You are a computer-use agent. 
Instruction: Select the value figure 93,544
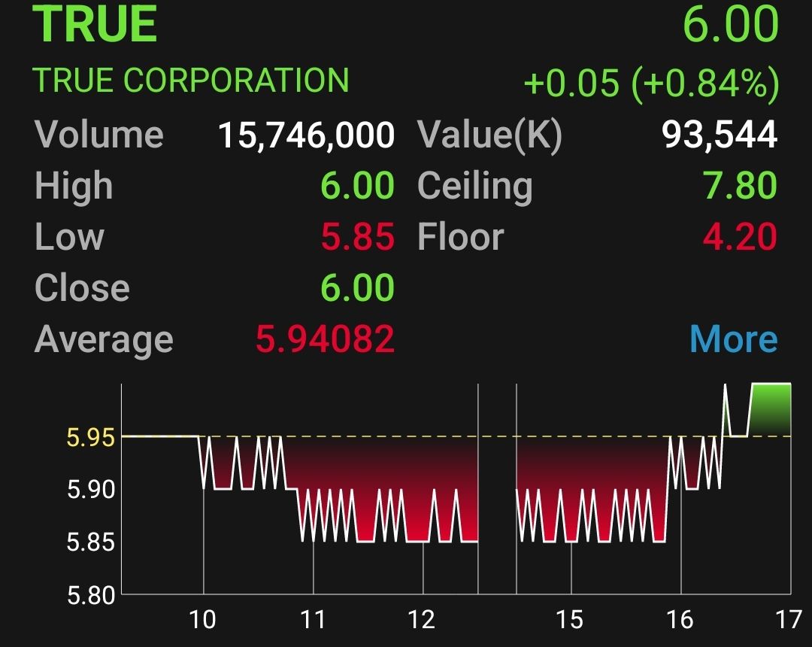[x=720, y=135]
